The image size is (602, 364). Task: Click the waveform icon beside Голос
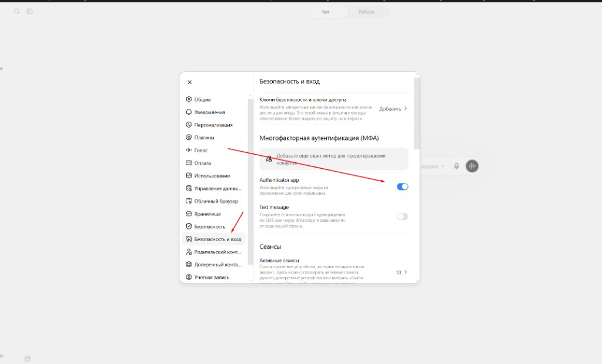click(x=189, y=150)
